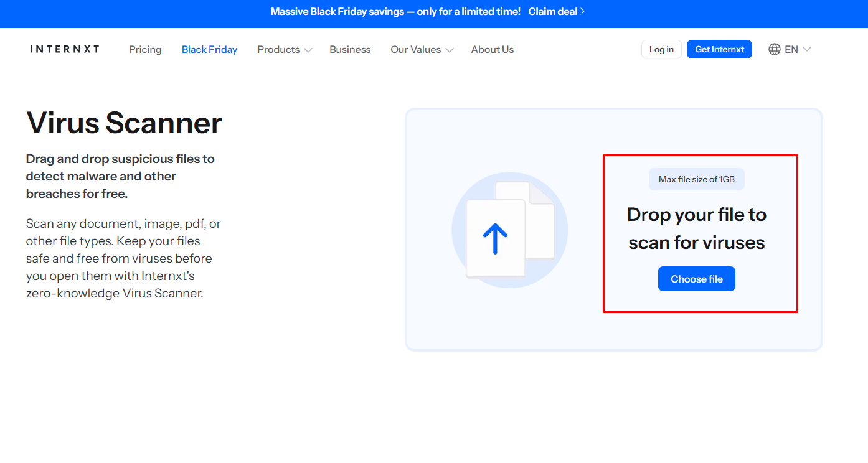The width and height of the screenshot is (868, 463).
Task: Click the Virus Scanner heading
Action: click(x=123, y=123)
